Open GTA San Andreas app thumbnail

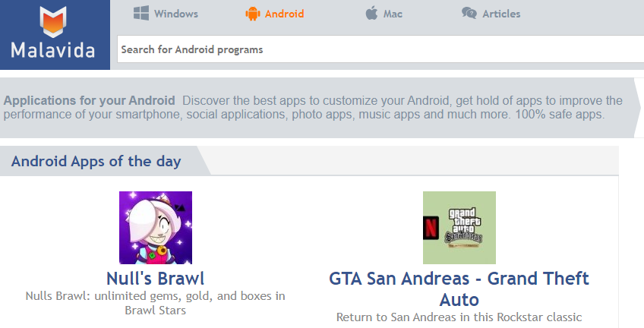click(459, 228)
